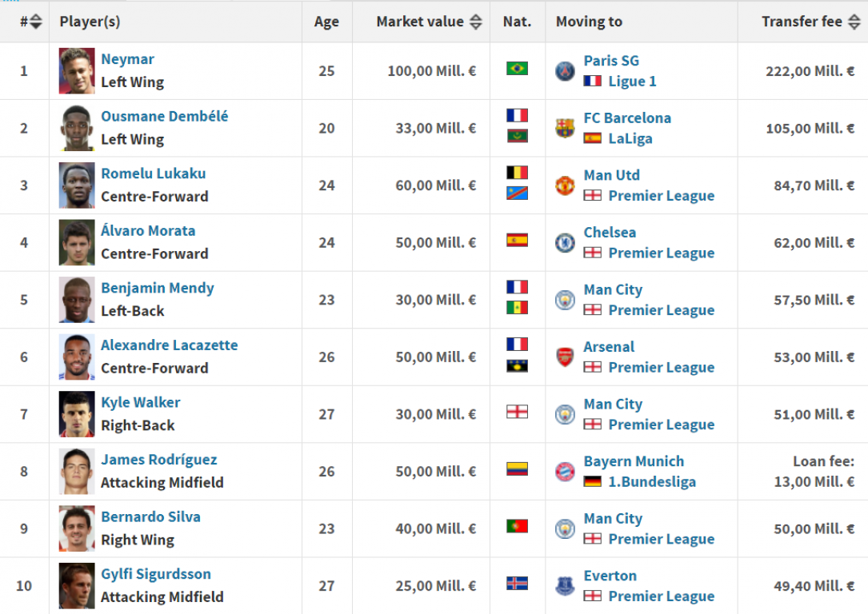Viewport: 868px width, 614px height.
Task: Click Romelu Lukaku's portrait thumbnail
Action: click(x=77, y=185)
